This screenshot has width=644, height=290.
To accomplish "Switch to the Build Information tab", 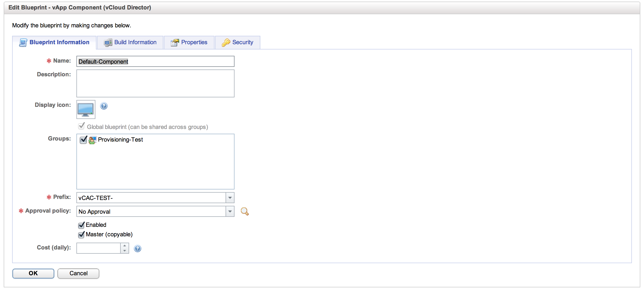I will click(135, 42).
